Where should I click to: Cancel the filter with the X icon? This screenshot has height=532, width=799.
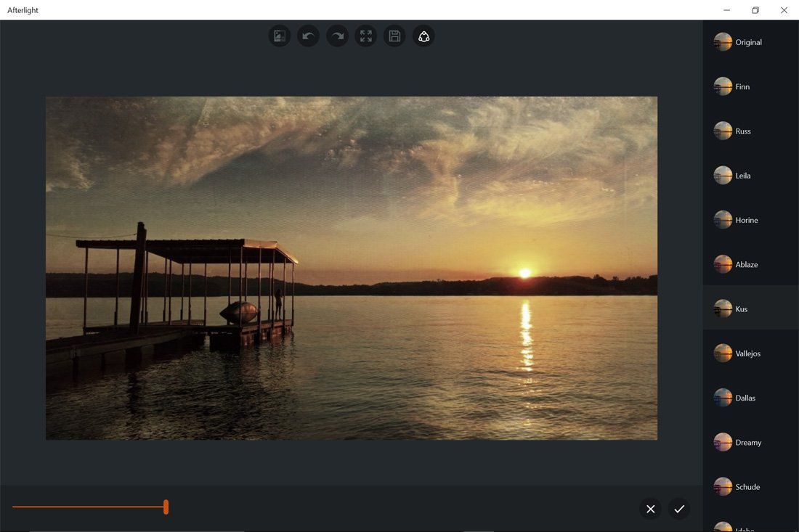(650, 508)
